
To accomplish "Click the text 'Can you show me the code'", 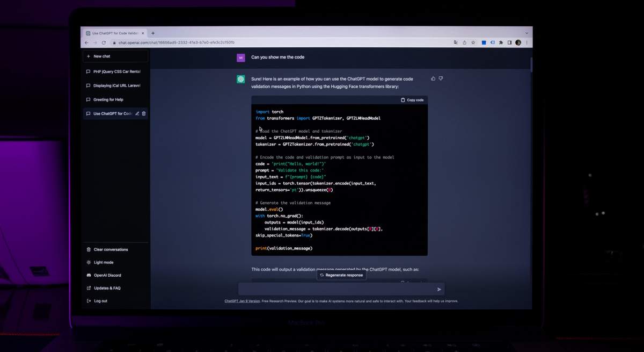I will 278,58.
